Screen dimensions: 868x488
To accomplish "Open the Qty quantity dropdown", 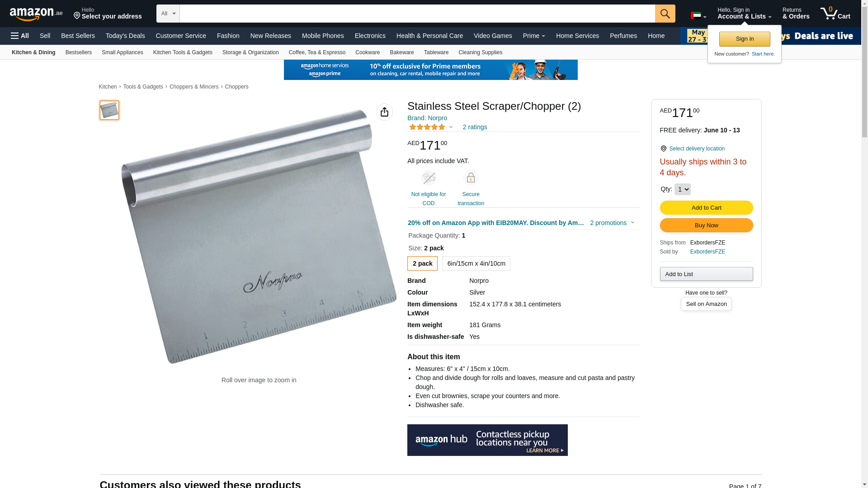I will pos(682,189).
